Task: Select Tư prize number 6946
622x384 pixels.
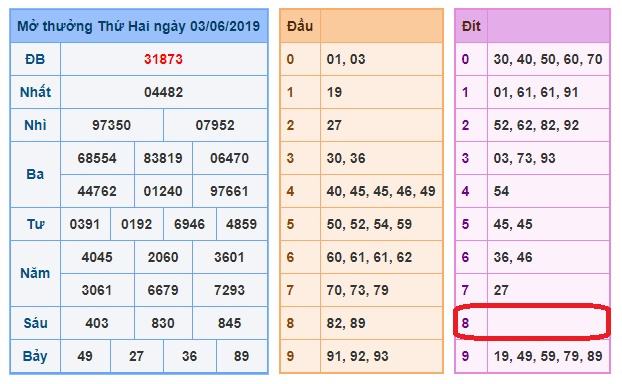Action: point(190,224)
